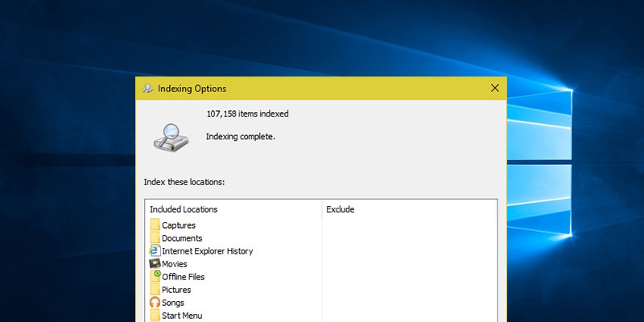Click the "107,158 items indexed" text
The image size is (644, 322).
247,114
